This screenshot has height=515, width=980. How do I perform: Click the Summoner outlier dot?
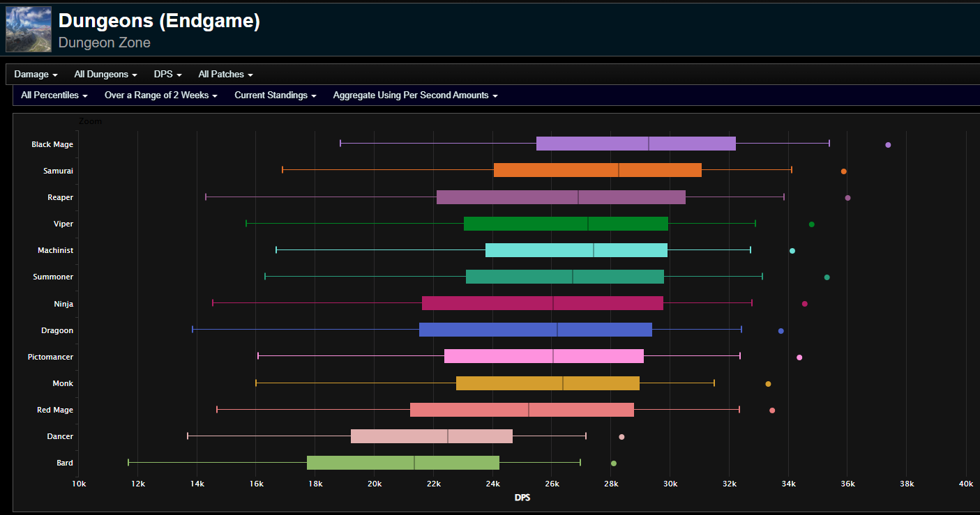(x=827, y=277)
